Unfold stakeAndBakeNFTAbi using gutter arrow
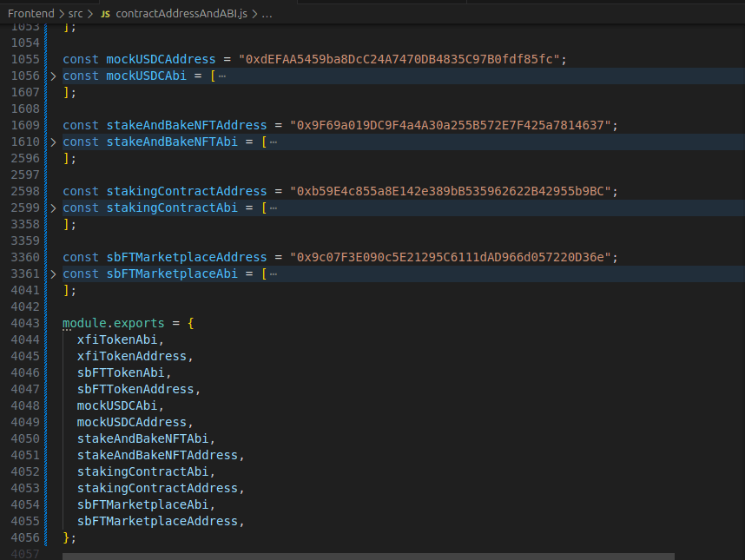The height and width of the screenshot is (560, 745). click(x=53, y=142)
